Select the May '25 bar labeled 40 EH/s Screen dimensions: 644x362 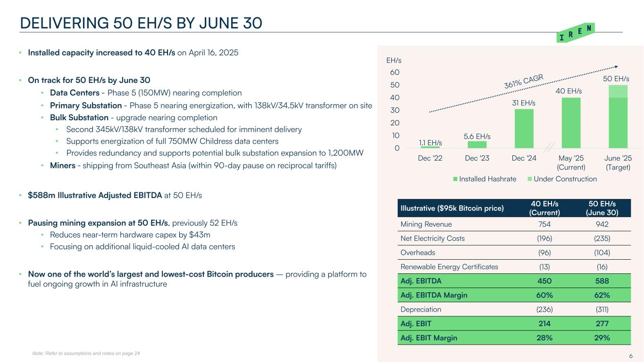(571, 123)
